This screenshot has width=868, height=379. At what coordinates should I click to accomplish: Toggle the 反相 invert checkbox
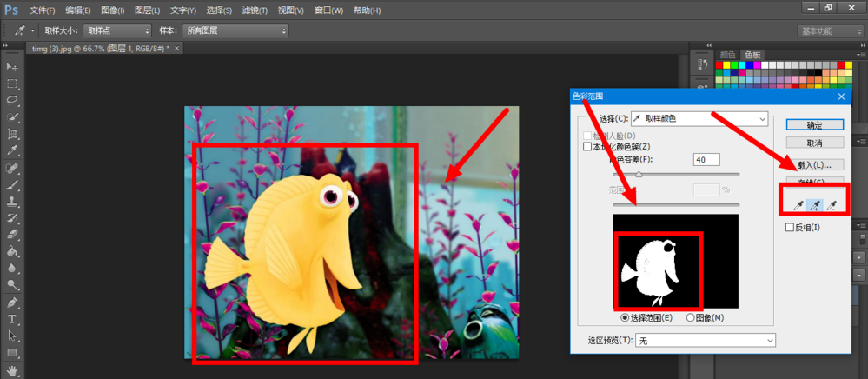click(790, 227)
